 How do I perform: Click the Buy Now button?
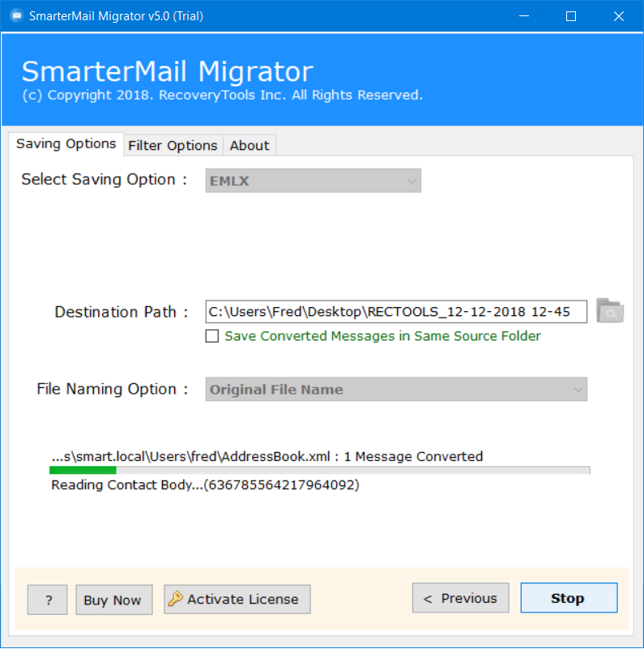(x=114, y=600)
